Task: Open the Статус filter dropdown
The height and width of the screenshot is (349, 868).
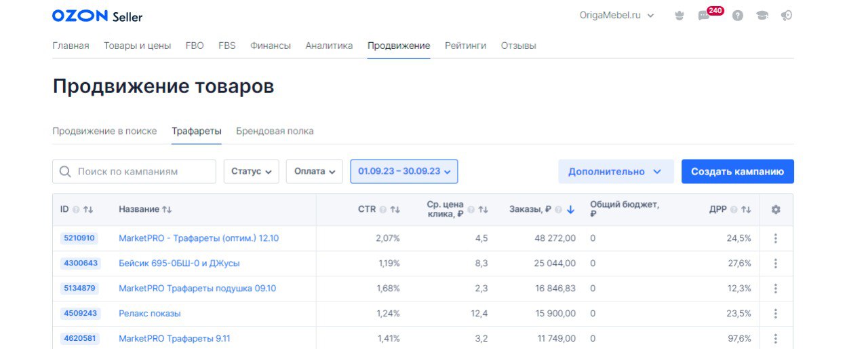Action: [x=252, y=172]
